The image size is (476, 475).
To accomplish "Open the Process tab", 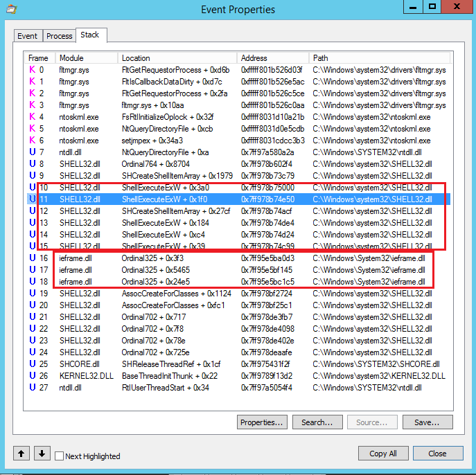I will (x=60, y=36).
